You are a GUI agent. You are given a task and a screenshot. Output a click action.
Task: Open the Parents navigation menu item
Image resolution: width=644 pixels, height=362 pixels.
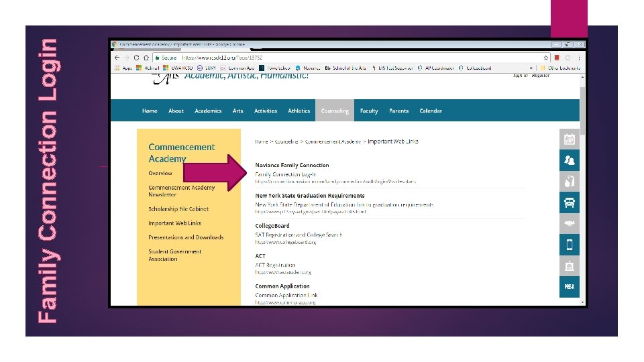(398, 111)
